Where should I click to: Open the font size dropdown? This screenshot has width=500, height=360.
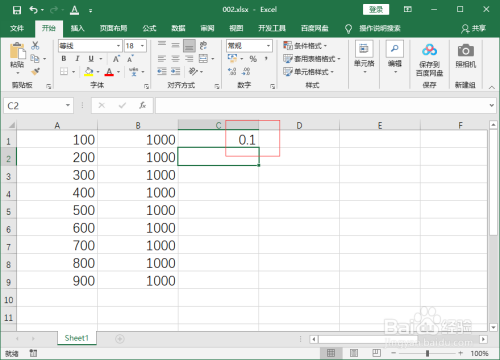[142, 46]
